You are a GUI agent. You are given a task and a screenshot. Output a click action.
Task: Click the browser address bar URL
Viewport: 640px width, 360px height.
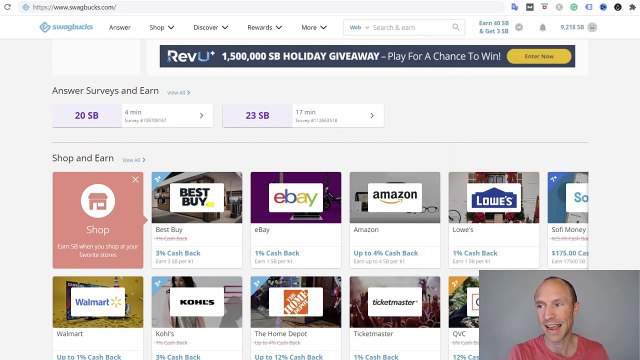tap(74, 7)
